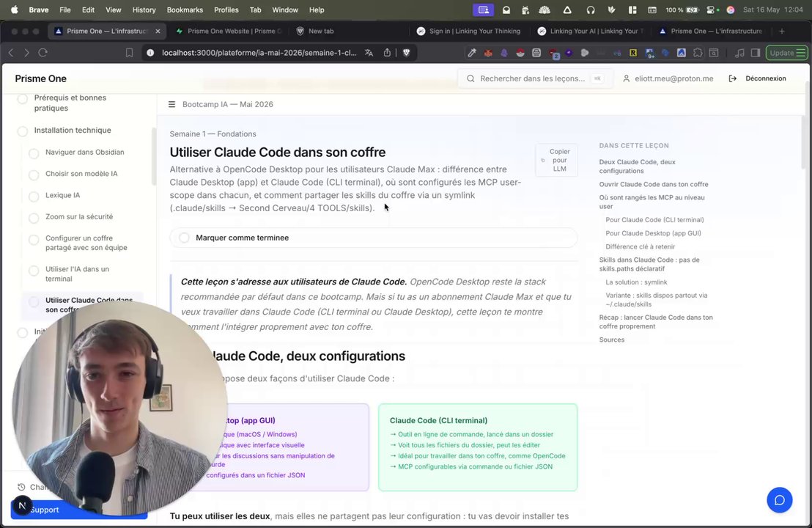This screenshot has width=812, height=528.
Task: Open macOS Control Center icon
Action: (712, 10)
